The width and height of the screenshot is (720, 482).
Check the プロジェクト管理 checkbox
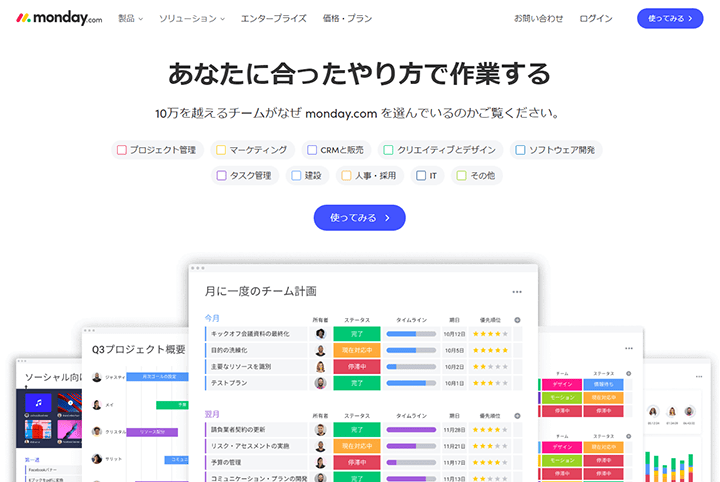pyautogui.click(x=122, y=150)
